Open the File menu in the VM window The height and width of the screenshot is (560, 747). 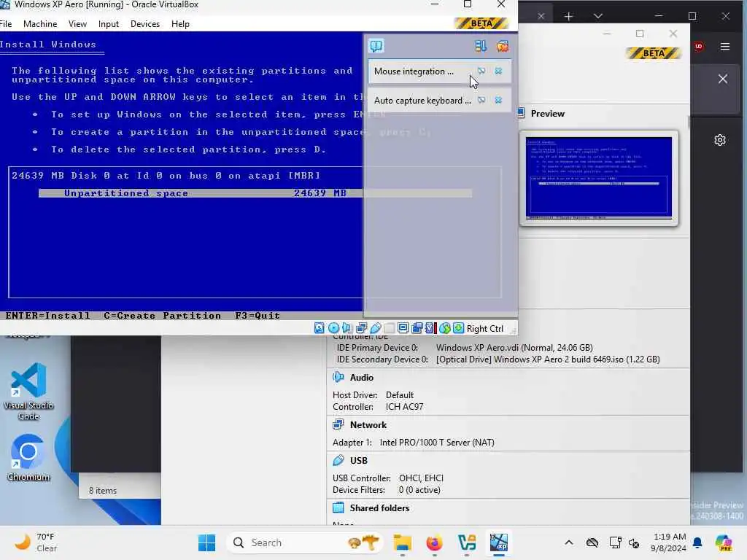pos(6,24)
